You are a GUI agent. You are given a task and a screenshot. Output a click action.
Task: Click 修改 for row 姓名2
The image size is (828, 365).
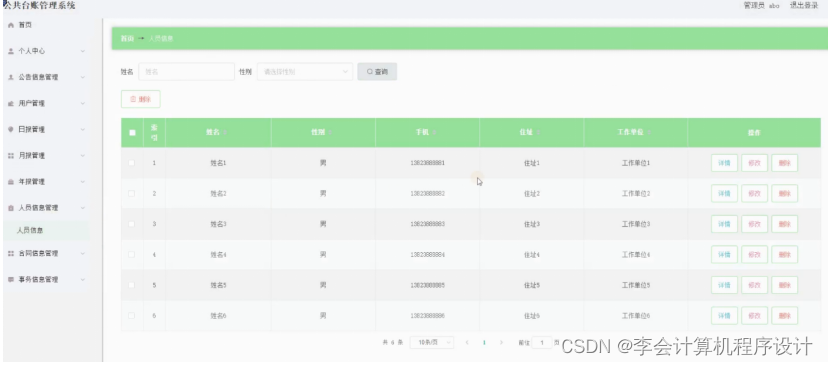pos(754,194)
